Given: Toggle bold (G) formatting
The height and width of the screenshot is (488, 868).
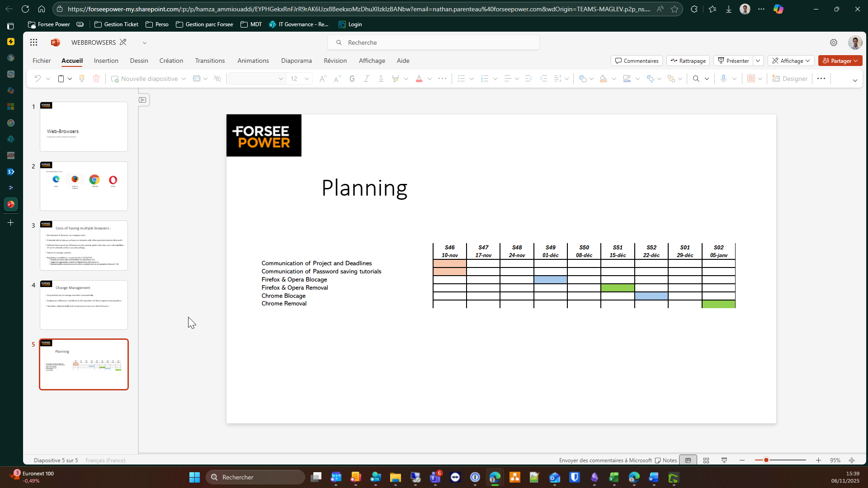Looking at the screenshot, I should (352, 78).
